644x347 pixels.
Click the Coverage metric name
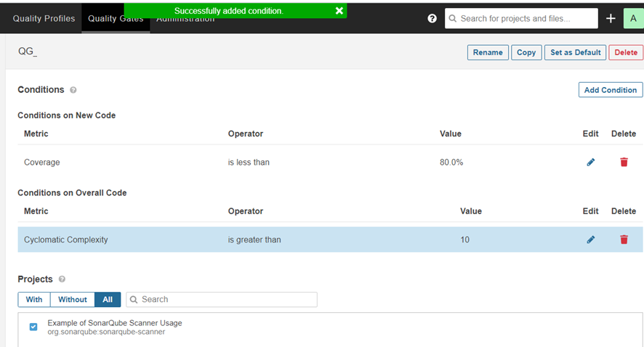[42, 163]
